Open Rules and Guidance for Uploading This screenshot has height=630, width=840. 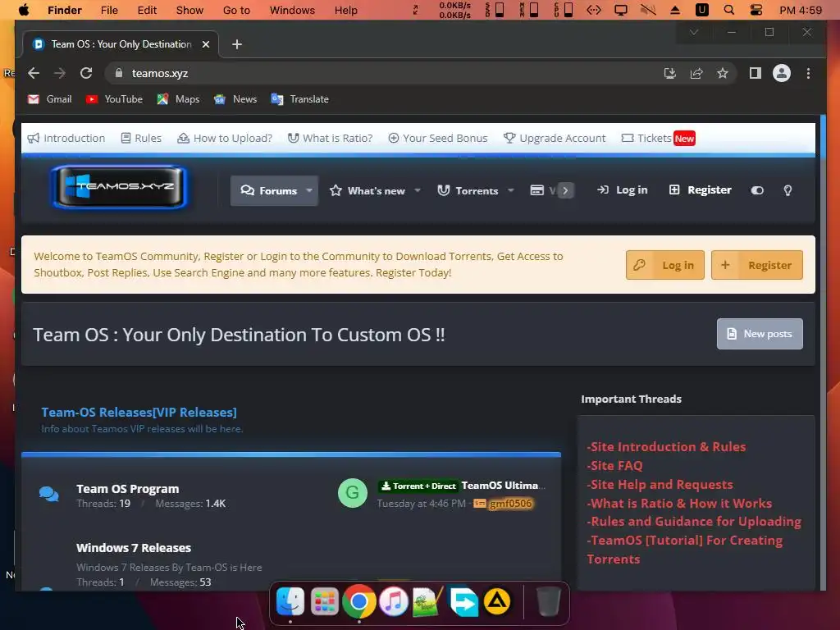click(x=694, y=521)
